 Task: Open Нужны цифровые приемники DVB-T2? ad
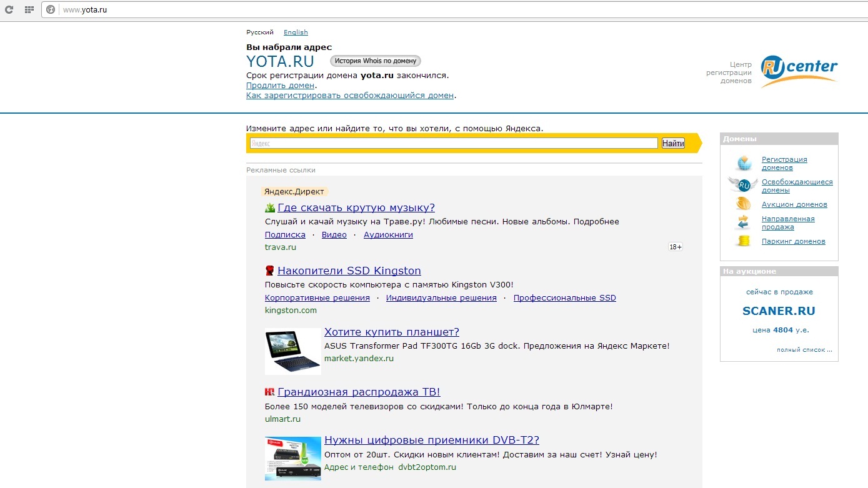pos(432,441)
